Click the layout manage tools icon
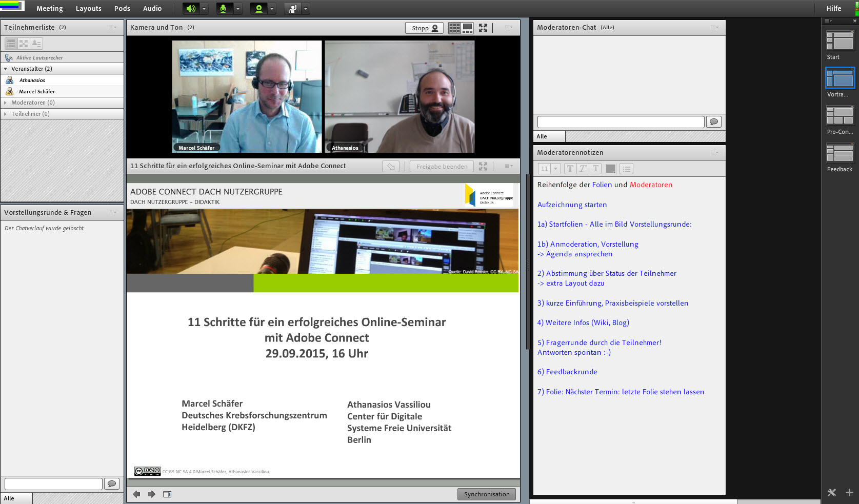Image resolution: width=859 pixels, height=504 pixels. pyautogui.click(x=832, y=493)
